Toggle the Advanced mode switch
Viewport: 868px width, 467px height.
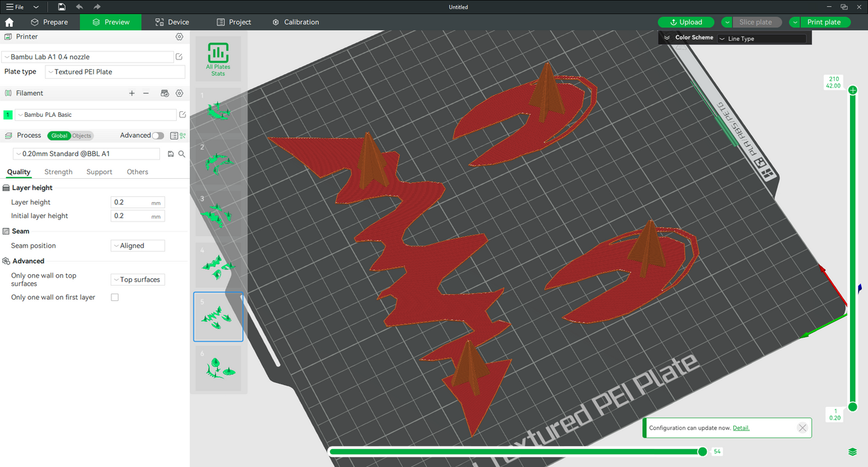pyautogui.click(x=157, y=135)
